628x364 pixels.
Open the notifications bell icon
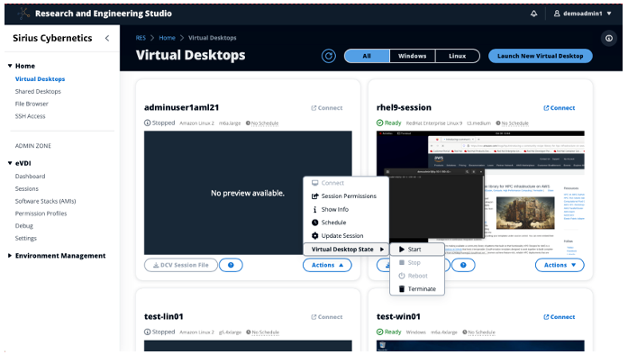[x=533, y=14]
